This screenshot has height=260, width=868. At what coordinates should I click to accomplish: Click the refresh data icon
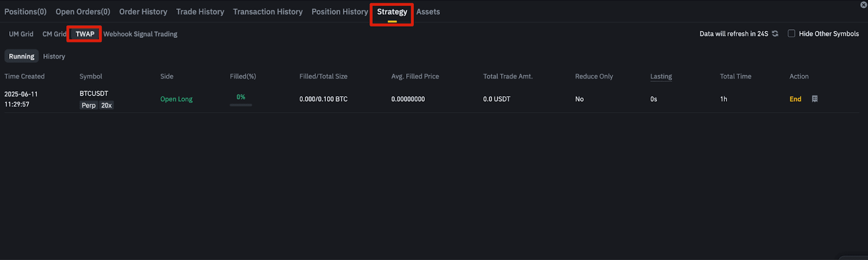(x=775, y=34)
